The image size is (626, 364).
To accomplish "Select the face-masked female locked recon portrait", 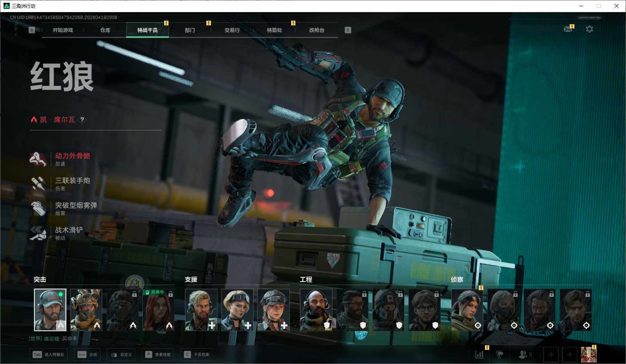I will 504,310.
